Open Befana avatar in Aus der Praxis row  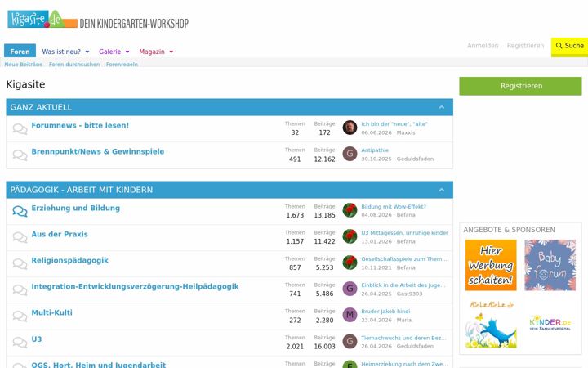[350, 236]
